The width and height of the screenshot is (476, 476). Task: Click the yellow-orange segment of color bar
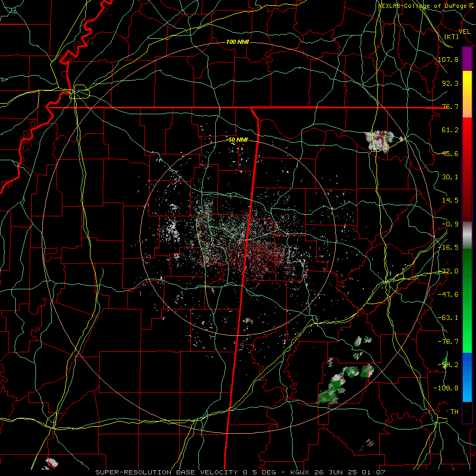point(467,94)
